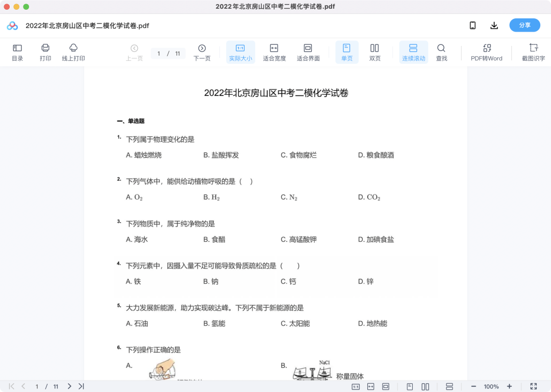Set view to 实际大小 actual size
Viewport: 551px width, 392px height.
[240, 52]
